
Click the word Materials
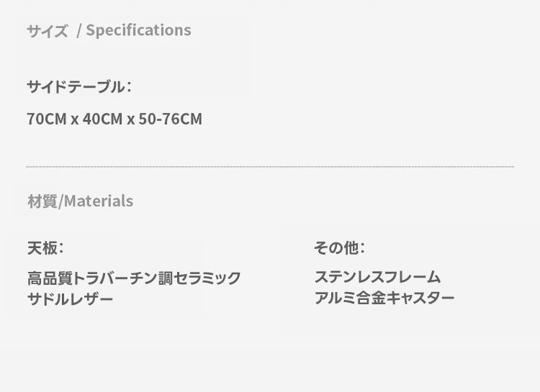click(99, 201)
